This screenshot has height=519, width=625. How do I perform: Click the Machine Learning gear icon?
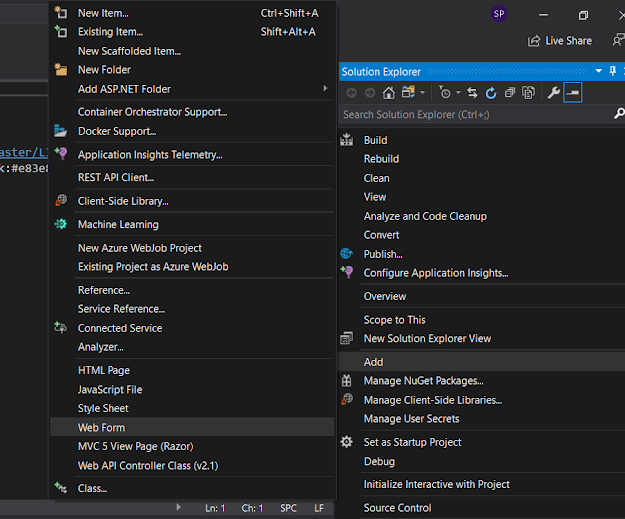tap(61, 224)
